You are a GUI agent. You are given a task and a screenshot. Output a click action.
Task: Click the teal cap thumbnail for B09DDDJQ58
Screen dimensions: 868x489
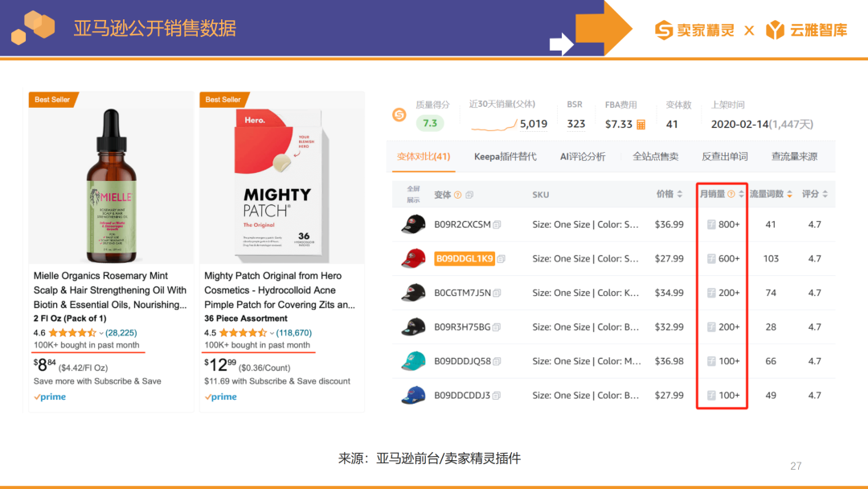[413, 361]
